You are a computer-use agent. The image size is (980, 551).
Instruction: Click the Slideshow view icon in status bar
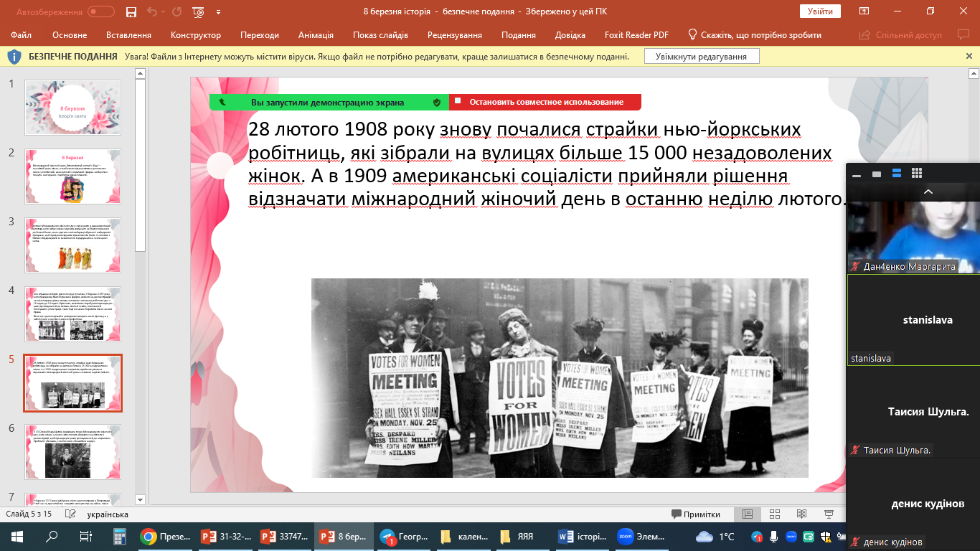coord(829,514)
